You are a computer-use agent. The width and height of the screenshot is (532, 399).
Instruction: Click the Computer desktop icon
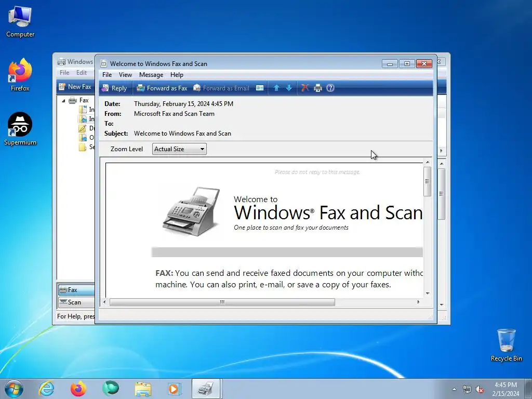click(20, 22)
